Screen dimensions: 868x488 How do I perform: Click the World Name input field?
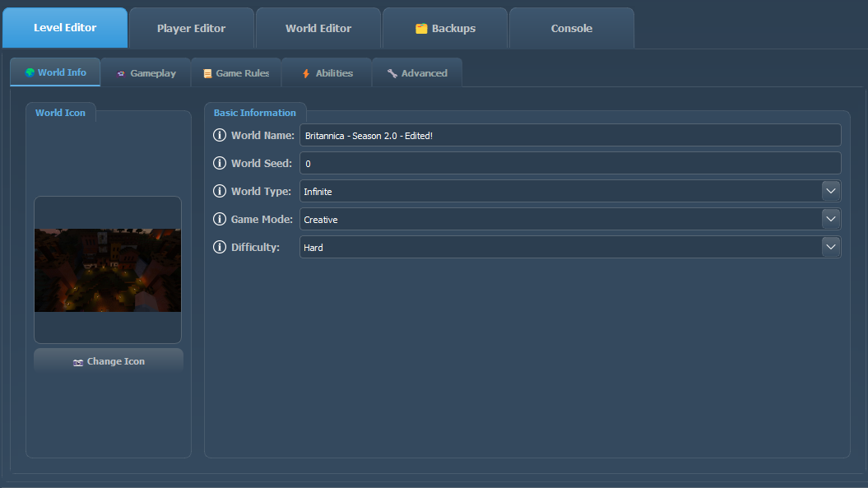[570, 135]
